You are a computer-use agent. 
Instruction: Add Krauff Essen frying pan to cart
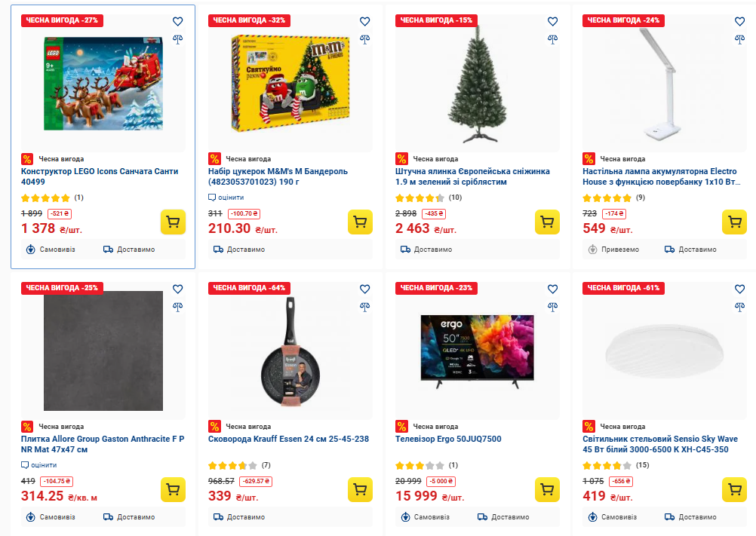[360, 490]
